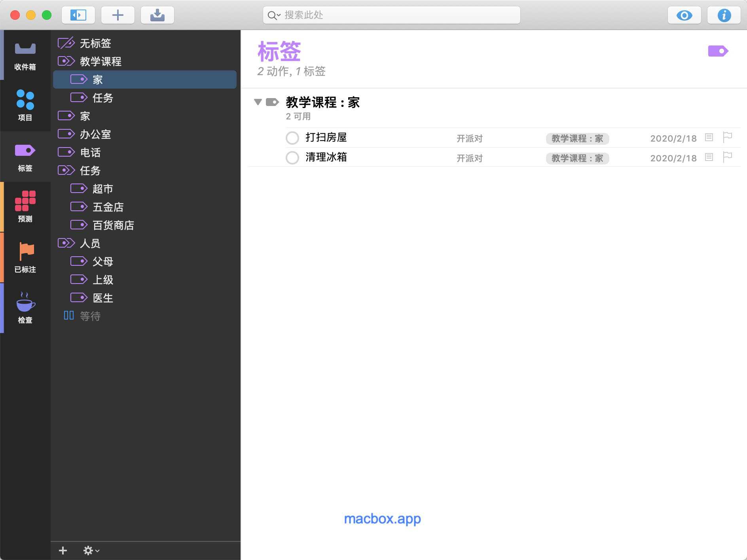This screenshot has width=747, height=560.
Task: Open the search scope dropdown magnifier
Action: click(274, 15)
